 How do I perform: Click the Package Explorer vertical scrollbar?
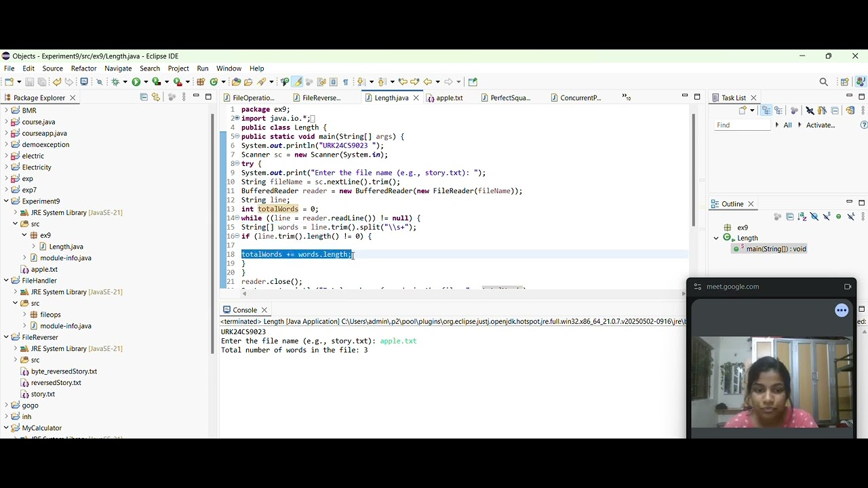tap(212, 234)
